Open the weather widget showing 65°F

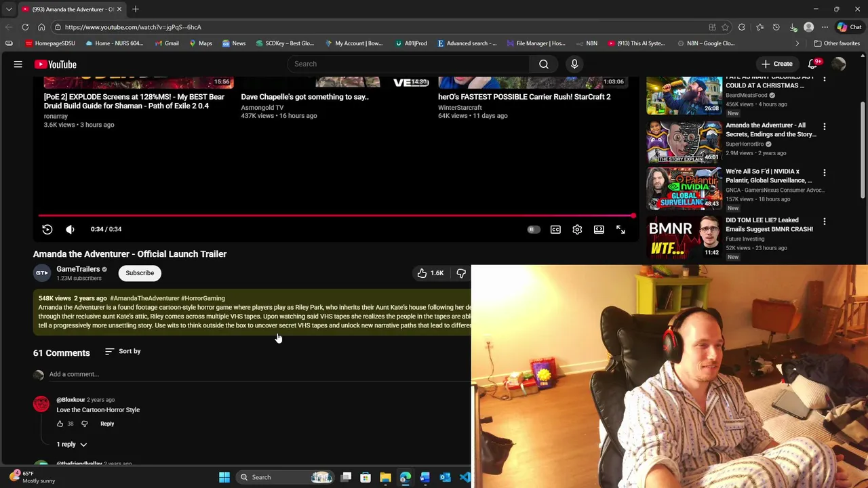33,477
